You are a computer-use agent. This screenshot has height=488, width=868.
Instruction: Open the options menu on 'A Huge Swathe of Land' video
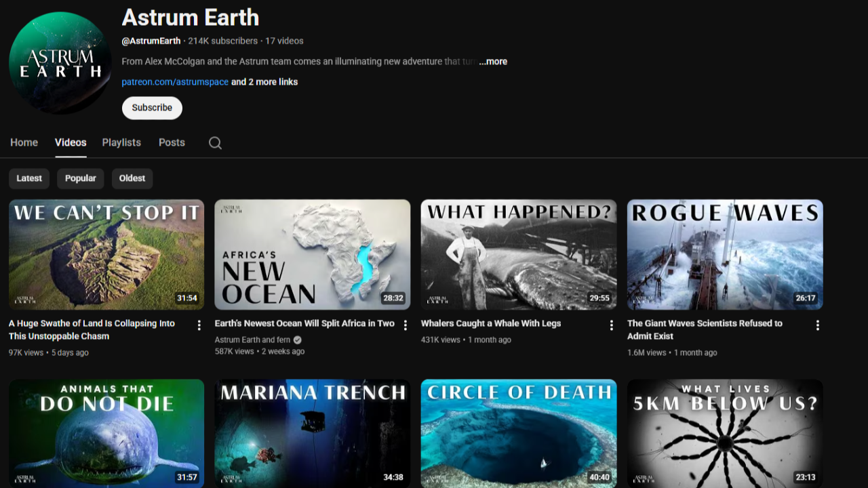coord(199,325)
